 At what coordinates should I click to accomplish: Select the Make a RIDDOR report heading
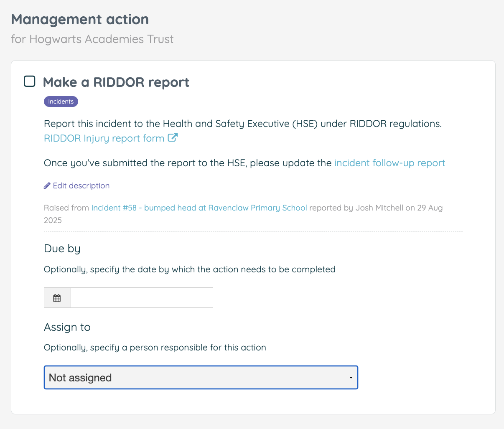pyautogui.click(x=116, y=82)
